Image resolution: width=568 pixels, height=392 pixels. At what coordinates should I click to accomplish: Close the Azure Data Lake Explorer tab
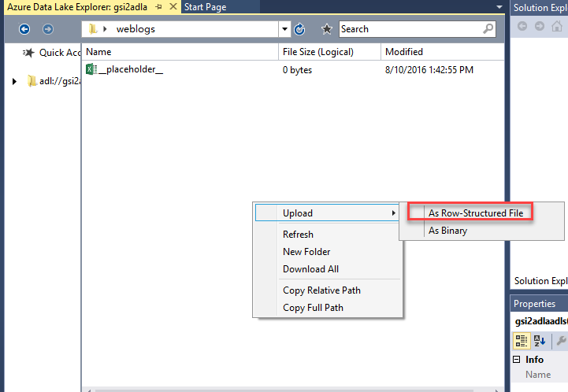coord(173,7)
